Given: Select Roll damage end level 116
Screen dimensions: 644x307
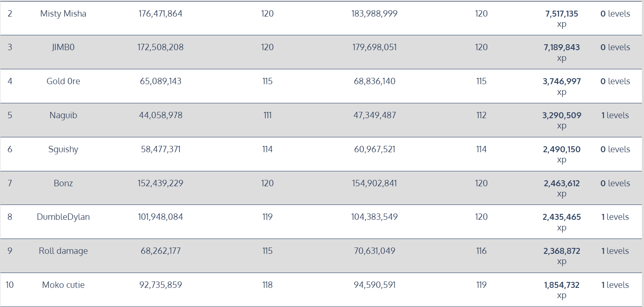Looking at the screenshot, I should (481, 251).
